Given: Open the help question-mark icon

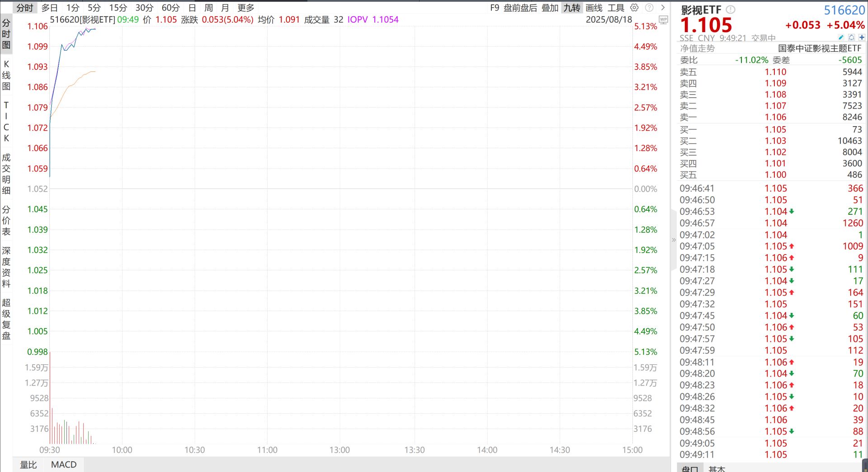Looking at the screenshot, I should [x=650, y=8].
